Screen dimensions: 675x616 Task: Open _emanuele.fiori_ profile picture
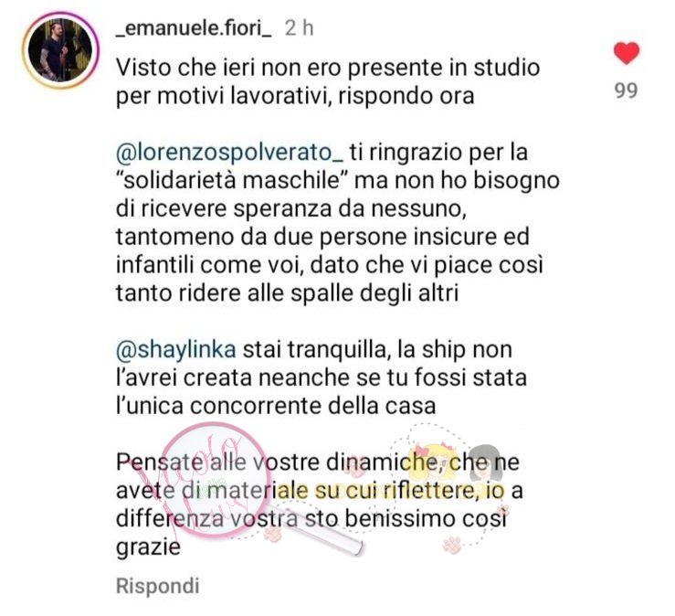[60, 50]
